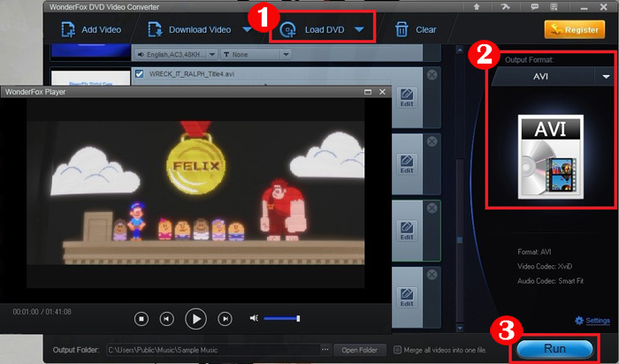Uncheck the WRECK_IT_RALPH_Title4.avi checkbox
Viewport: 619px width, 364px height.
point(139,73)
